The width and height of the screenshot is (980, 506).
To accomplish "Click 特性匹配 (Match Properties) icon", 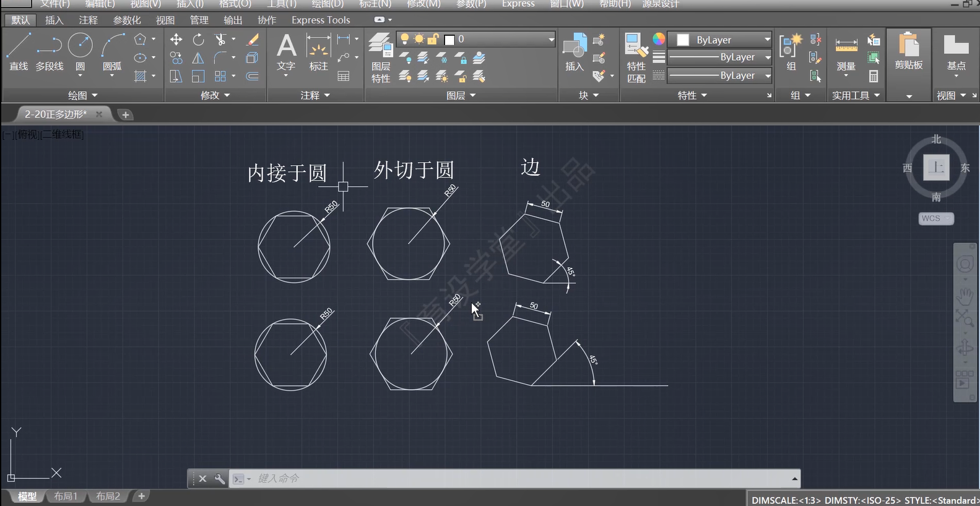I will [636, 58].
